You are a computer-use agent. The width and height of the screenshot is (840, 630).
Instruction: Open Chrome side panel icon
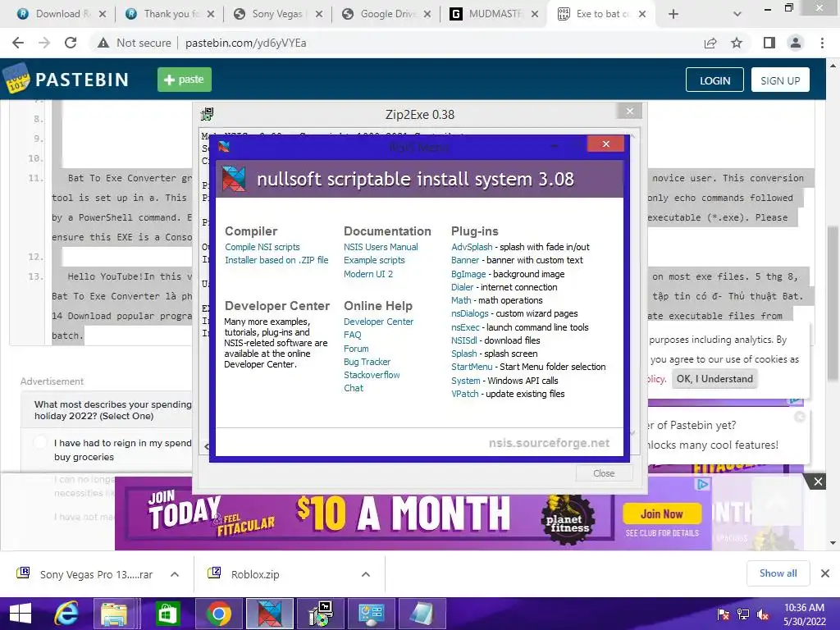coord(769,43)
